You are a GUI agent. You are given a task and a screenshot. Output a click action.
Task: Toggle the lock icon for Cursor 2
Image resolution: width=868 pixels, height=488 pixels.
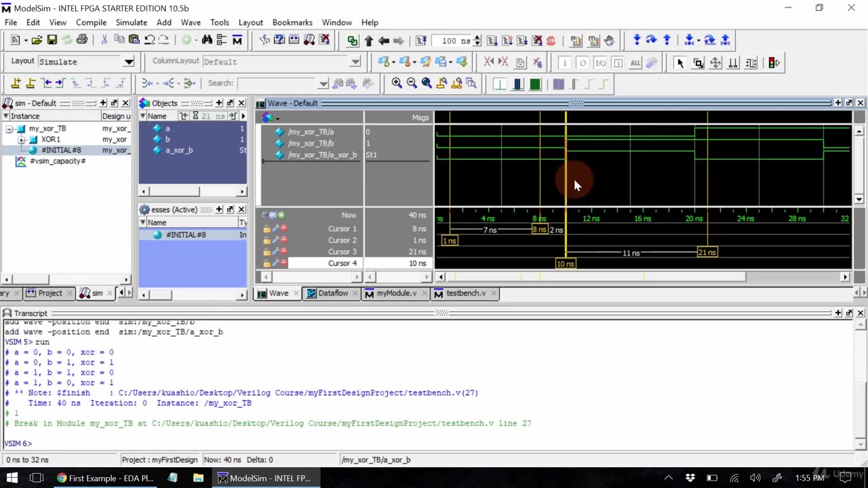tap(267, 241)
